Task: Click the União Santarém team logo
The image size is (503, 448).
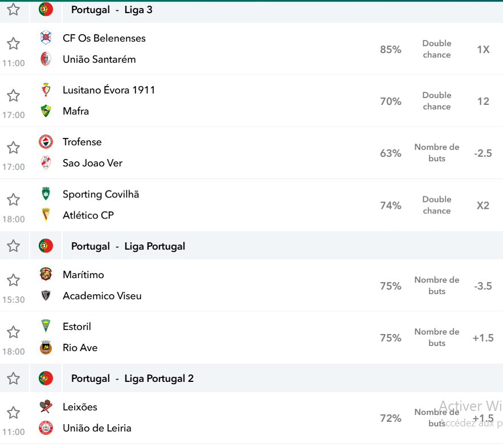Action: click(x=46, y=59)
